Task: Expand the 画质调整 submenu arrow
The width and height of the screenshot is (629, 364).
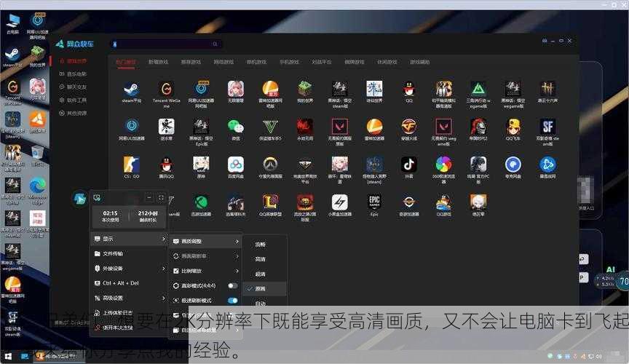Action: (x=237, y=241)
